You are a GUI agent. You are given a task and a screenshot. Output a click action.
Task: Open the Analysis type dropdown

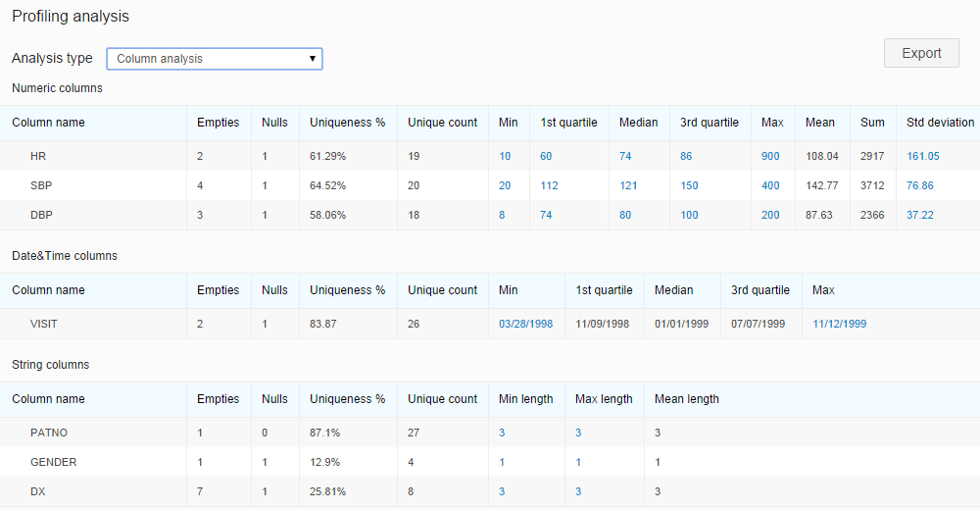pos(214,59)
